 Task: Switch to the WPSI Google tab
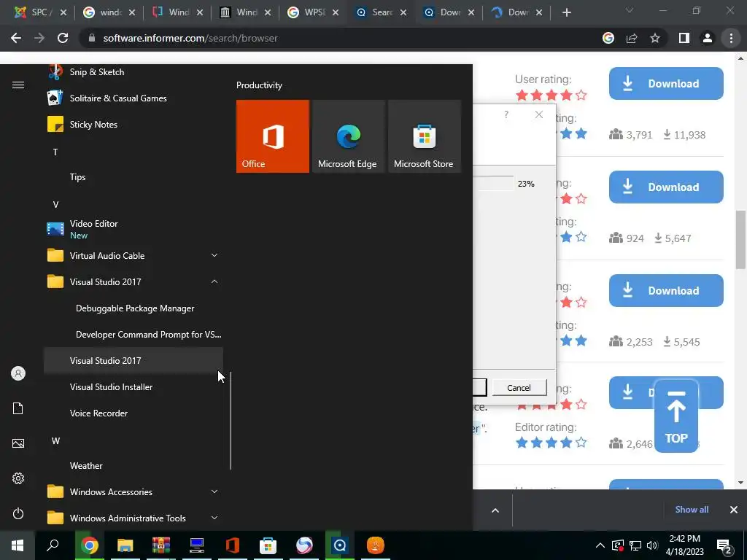click(313, 12)
